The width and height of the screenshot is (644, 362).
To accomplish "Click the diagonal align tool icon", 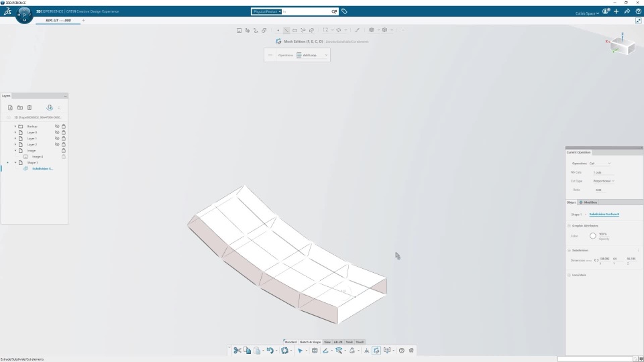I will pyautogui.click(x=358, y=30).
